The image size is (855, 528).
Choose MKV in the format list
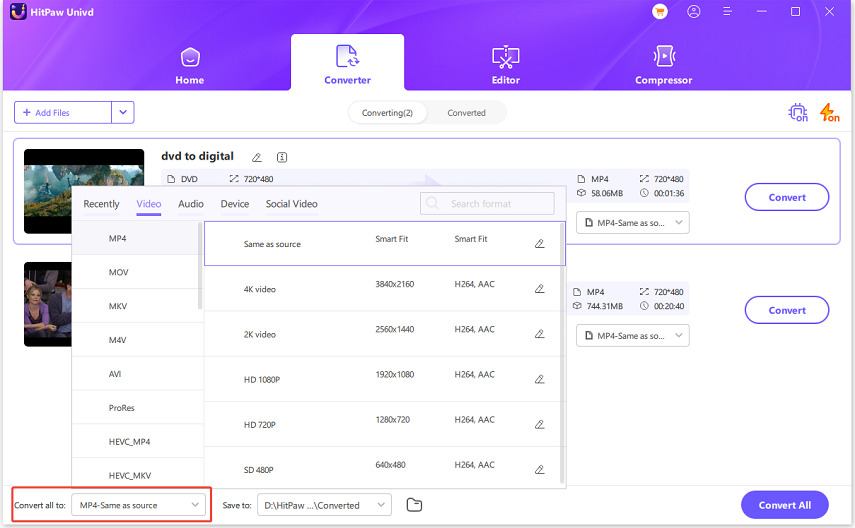(x=136, y=306)
